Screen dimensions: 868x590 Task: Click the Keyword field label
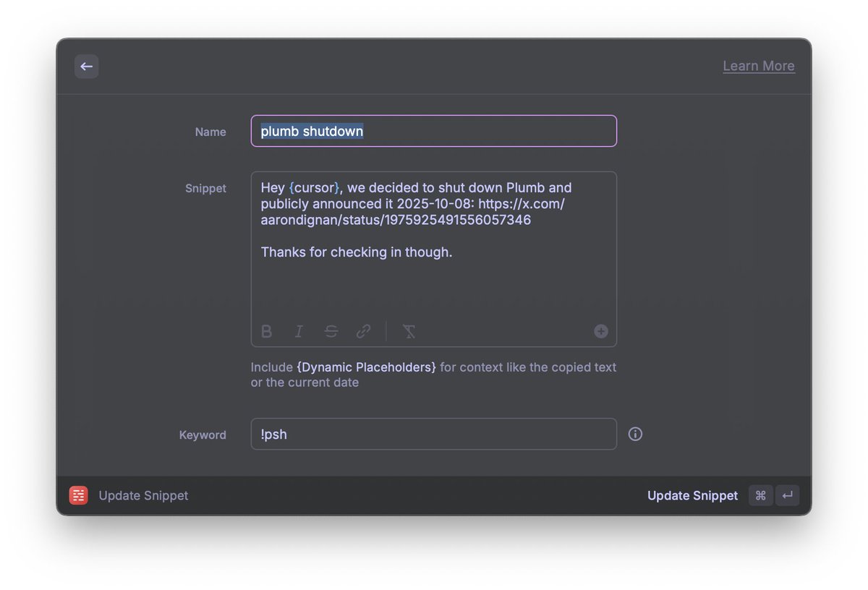tap(203, 435)
